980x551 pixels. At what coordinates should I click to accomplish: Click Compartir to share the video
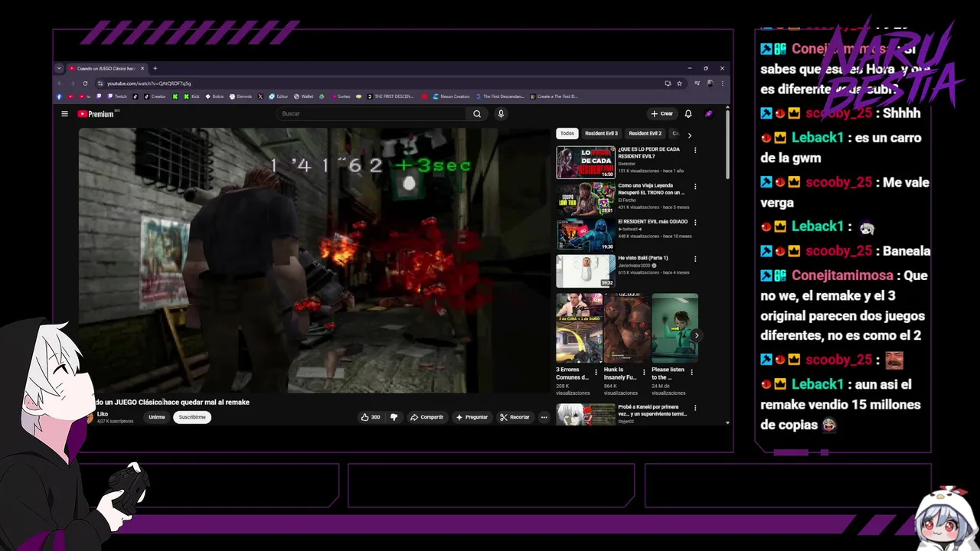(426, 417)
